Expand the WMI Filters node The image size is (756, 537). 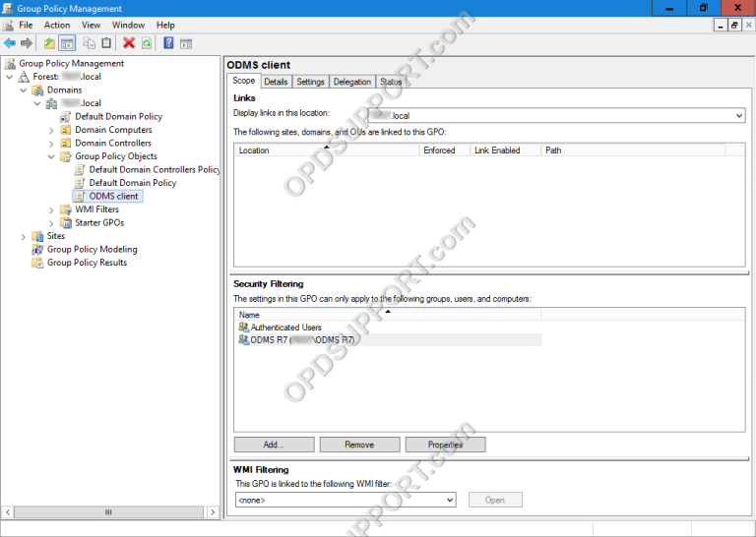51,210
